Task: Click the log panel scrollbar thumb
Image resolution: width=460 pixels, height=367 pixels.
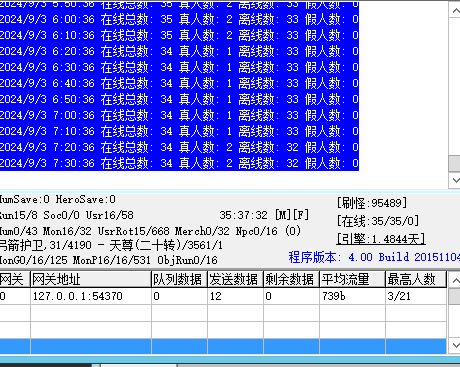Action: 454,163
